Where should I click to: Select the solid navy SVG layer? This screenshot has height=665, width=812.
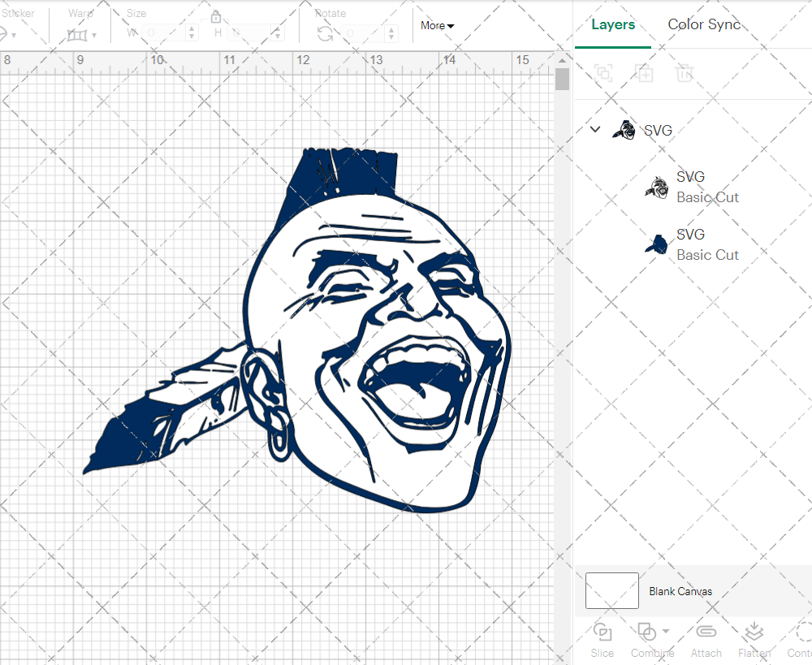point(706,244)
